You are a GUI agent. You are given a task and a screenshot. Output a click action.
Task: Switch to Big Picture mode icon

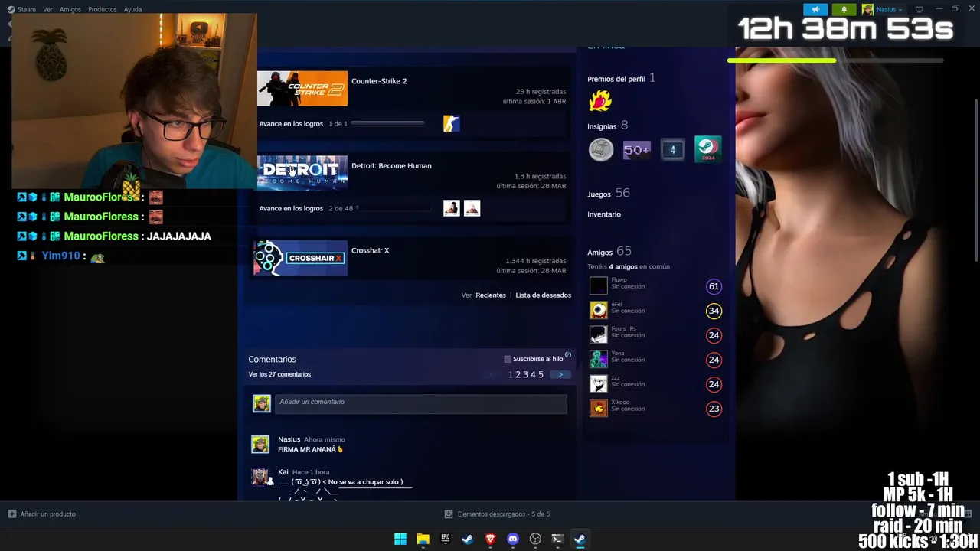click(x=919, y=9)
